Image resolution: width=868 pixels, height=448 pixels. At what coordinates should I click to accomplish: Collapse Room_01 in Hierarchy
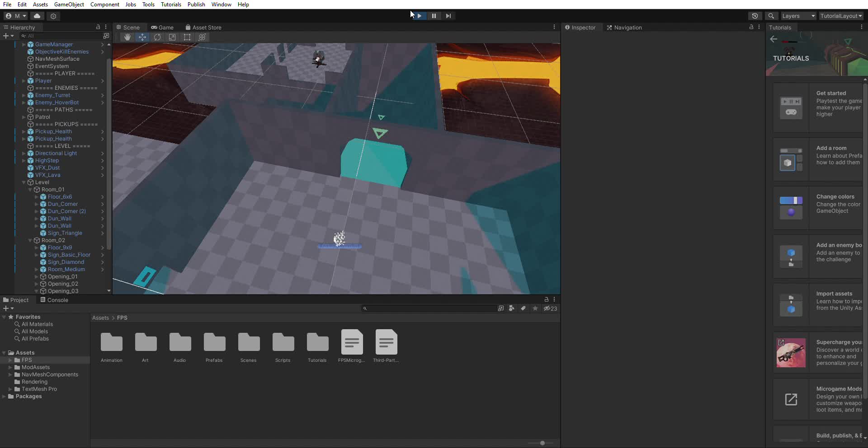click(30, 190)
